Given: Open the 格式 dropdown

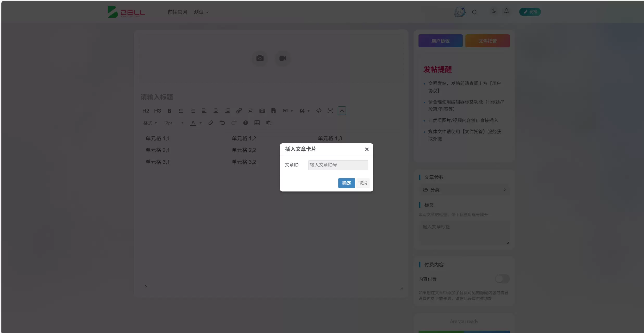Looking at the screenshot, I should click(150, 123).
